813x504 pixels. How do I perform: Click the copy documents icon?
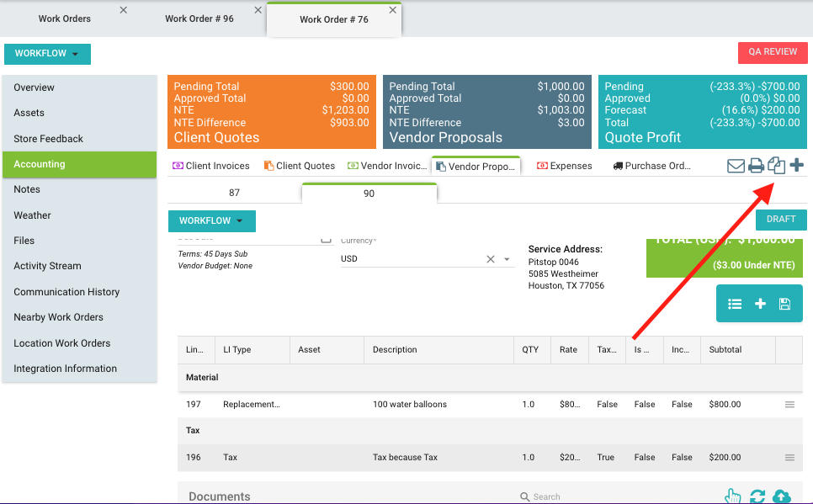click(776, 166)
